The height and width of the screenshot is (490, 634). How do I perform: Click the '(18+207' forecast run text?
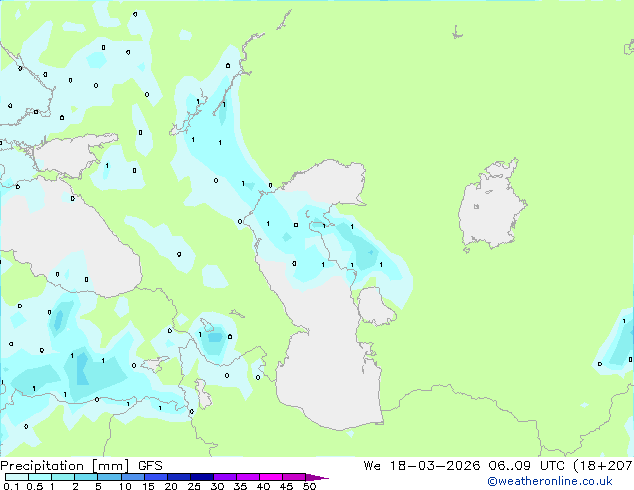(603, 466)
